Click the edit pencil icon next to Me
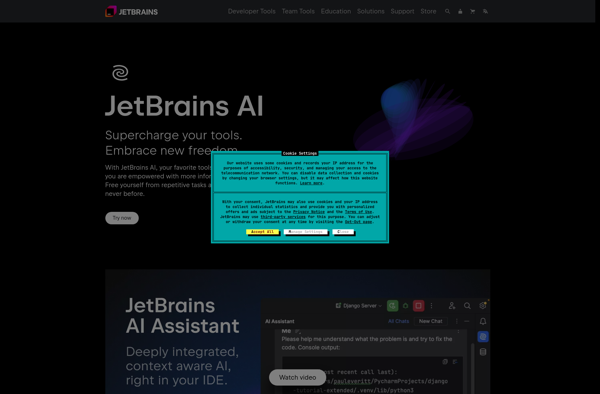Viewport: 600px width, 394px height. (298, 331)
